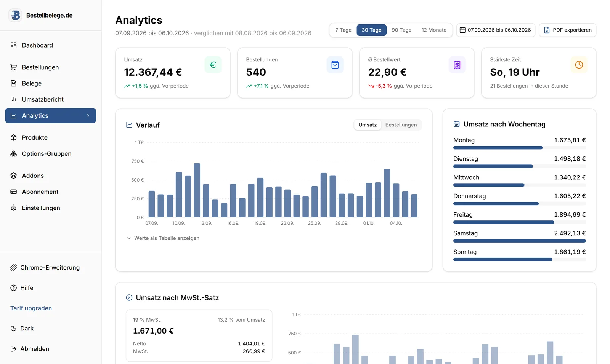Click the 19 % MwSt. summary card
Viewport: 610px width, 364px height.
click(199, 335)
